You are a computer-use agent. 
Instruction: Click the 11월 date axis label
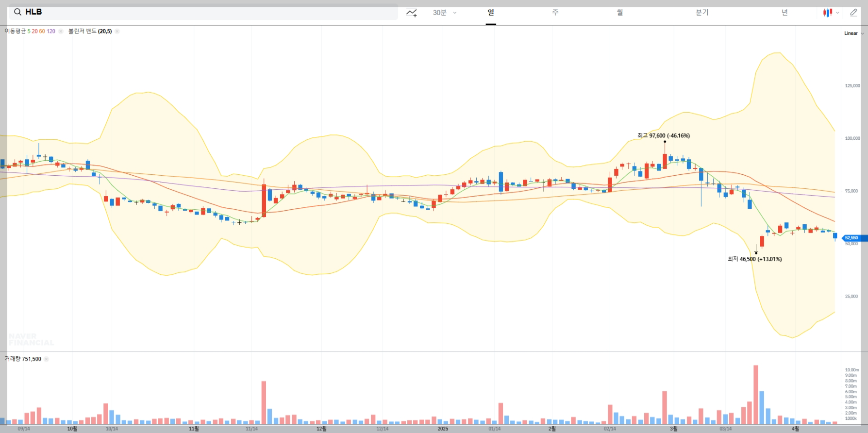tap(194, 429)
